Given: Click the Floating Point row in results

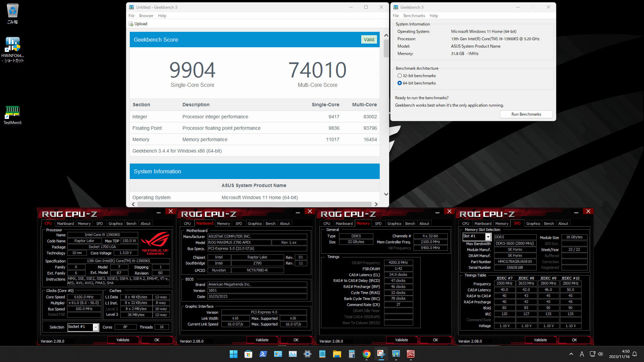Looking at the screenshot, I should pos(255,128).
